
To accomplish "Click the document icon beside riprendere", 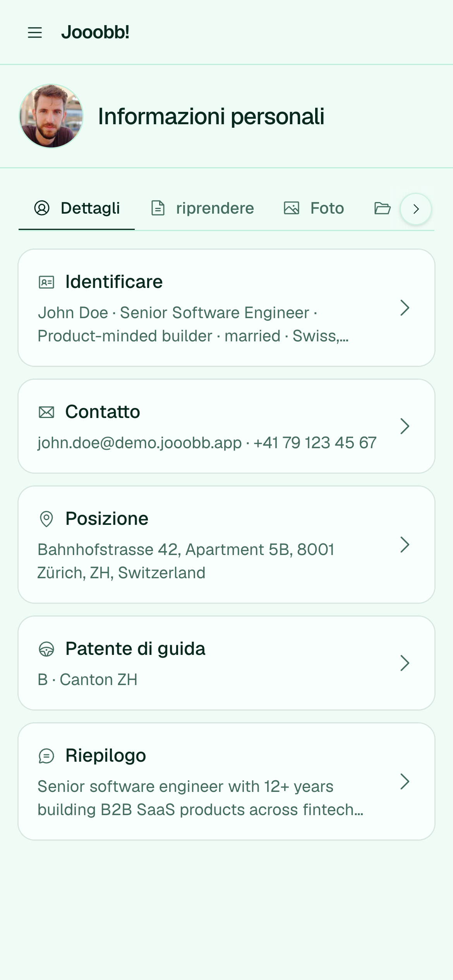I will 158,208.
